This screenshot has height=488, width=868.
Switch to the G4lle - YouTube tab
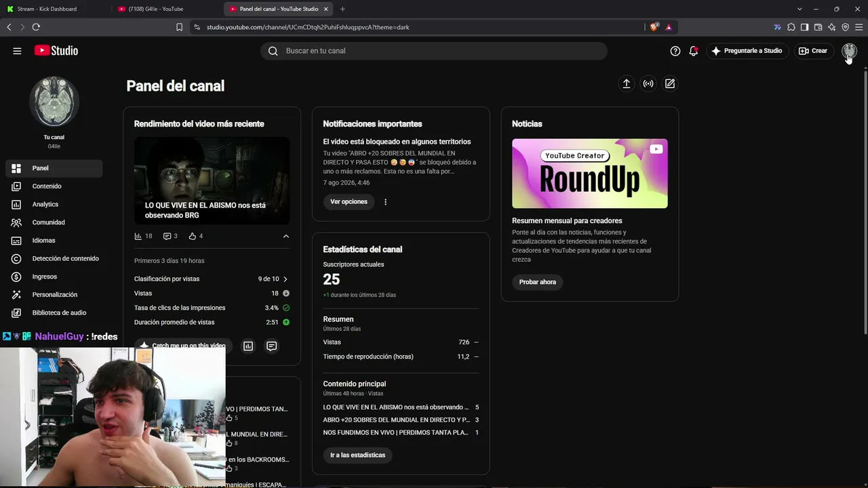(167, 9)
